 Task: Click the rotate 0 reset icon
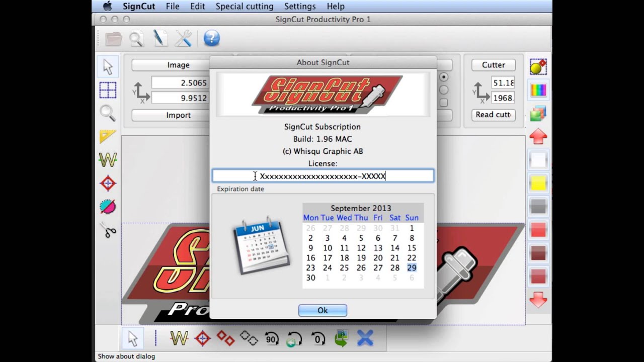[318, 338]
